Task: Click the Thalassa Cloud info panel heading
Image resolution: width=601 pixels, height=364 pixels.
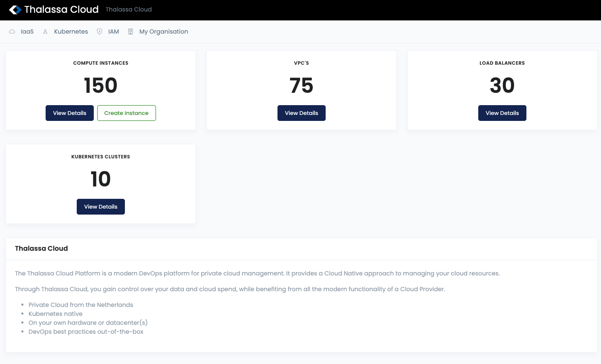Action: (41, 249)
